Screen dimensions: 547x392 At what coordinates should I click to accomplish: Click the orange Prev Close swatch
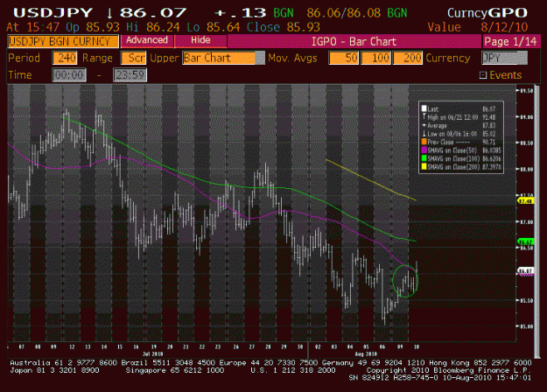[x=424, y=142]
